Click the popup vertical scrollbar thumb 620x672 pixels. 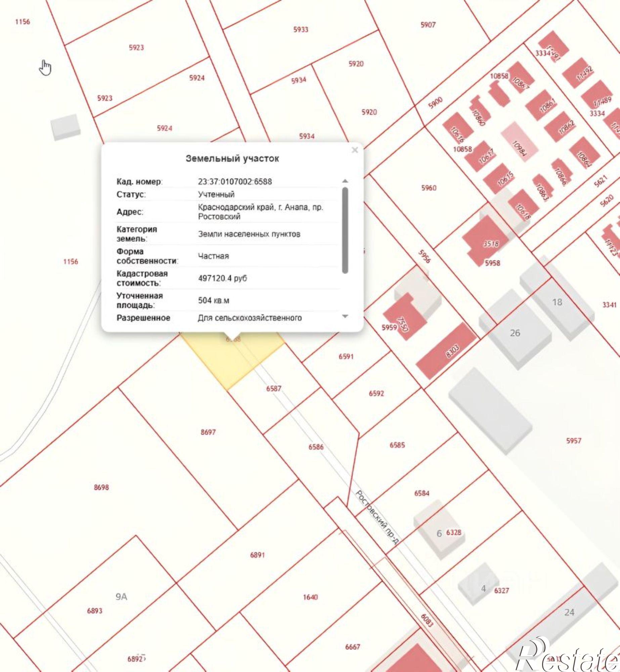coord(345,230)
